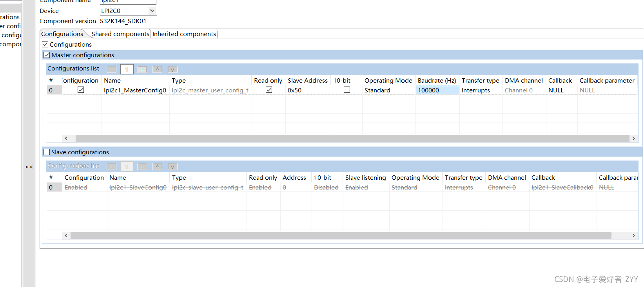Click the slave DMA channel Channel 0 cell
Viewport: 644px width, 287px height.
point(507,187)
